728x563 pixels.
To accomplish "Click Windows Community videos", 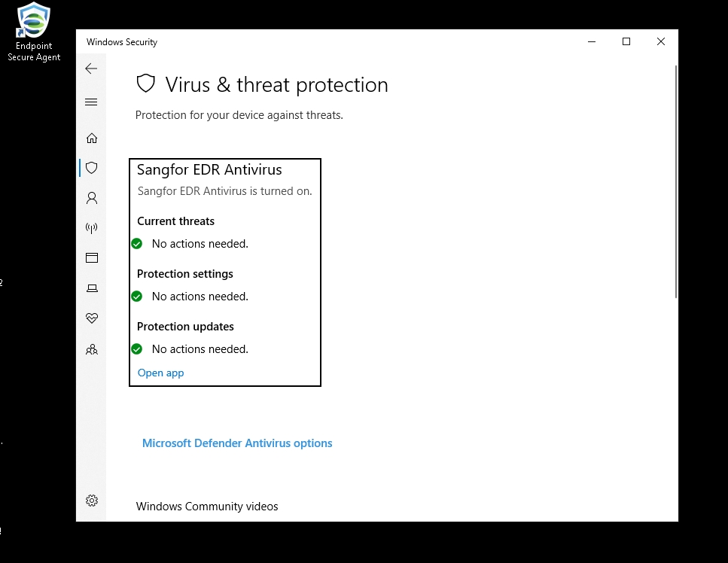I will point(207,506).
